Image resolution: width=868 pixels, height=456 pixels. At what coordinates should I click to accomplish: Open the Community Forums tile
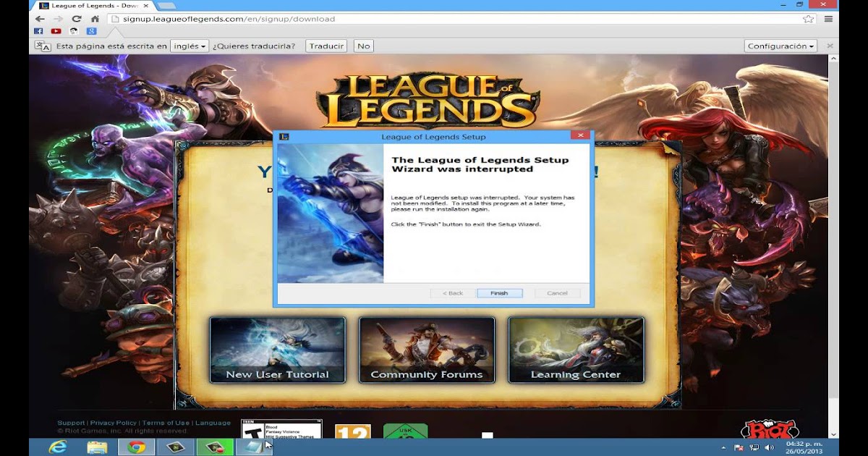click(x=427, y=350)
